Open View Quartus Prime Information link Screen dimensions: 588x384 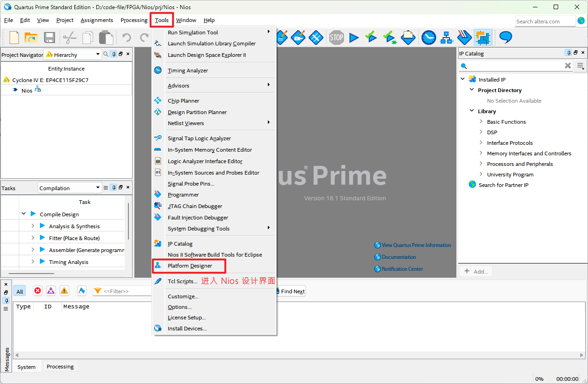click(416, 245)
